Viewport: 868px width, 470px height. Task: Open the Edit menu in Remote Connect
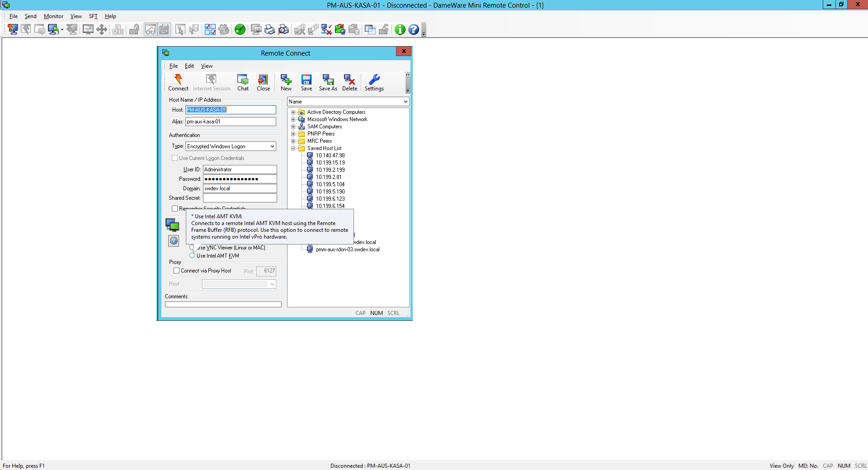[189, 66]
